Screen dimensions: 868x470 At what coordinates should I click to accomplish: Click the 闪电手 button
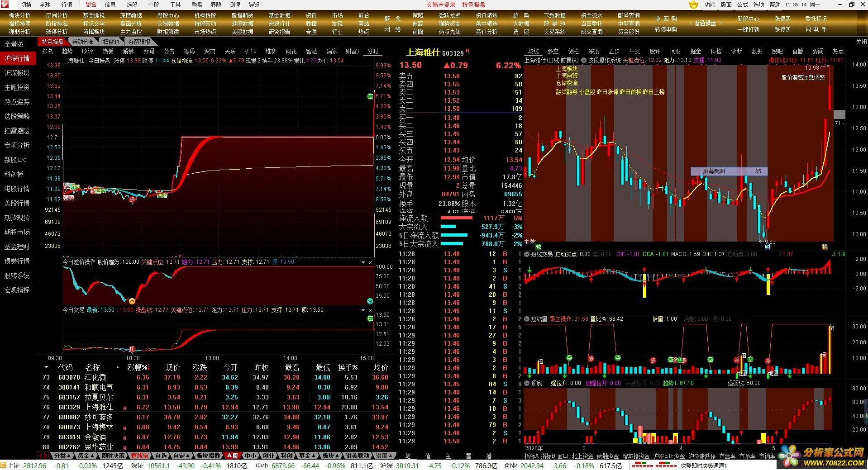(x=816, y=29)
